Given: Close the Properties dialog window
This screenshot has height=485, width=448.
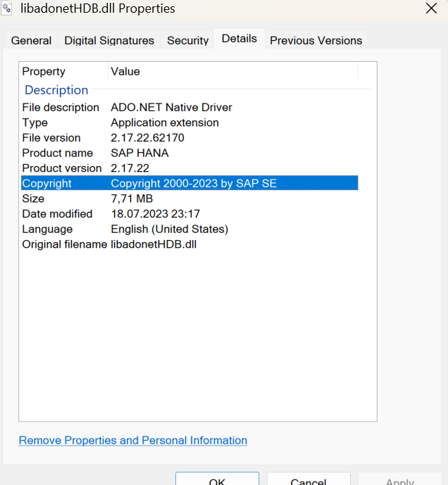Looking at the screenshot, I should (431, 8).
